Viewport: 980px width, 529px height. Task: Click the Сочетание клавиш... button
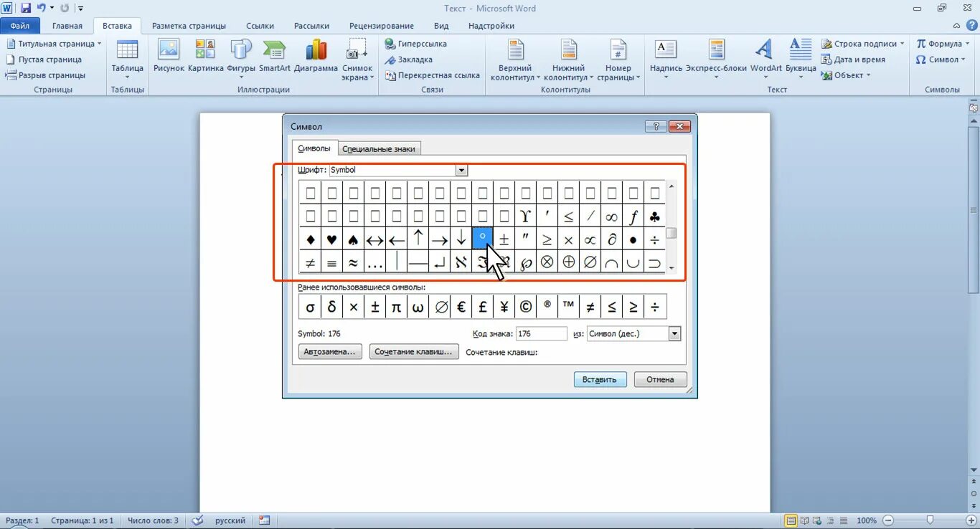[x=415, y=352]
